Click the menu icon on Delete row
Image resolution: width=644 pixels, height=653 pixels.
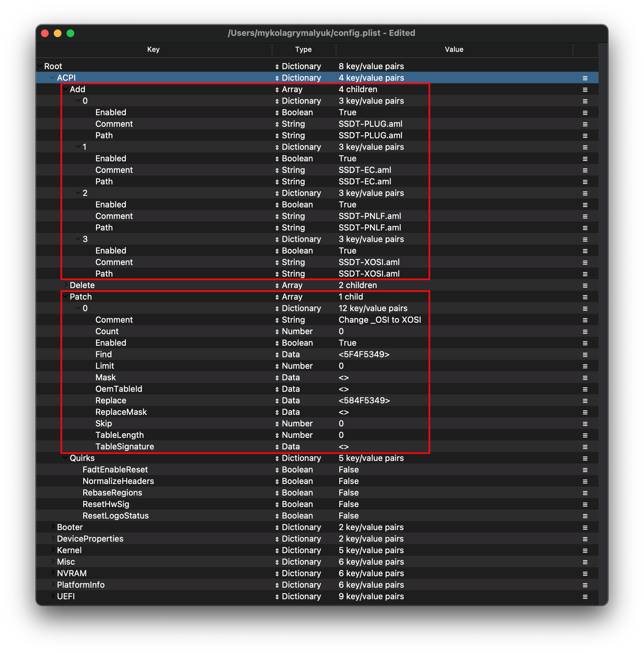[585, 286]
